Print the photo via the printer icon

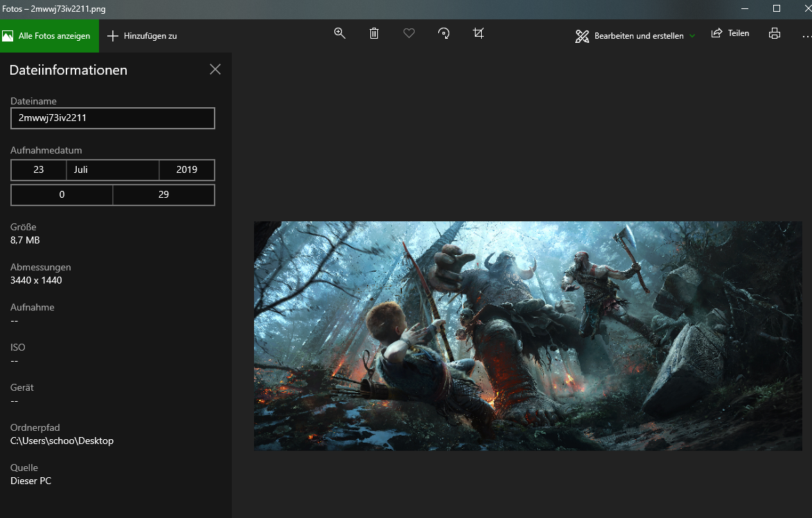click(x=774, y=33)
